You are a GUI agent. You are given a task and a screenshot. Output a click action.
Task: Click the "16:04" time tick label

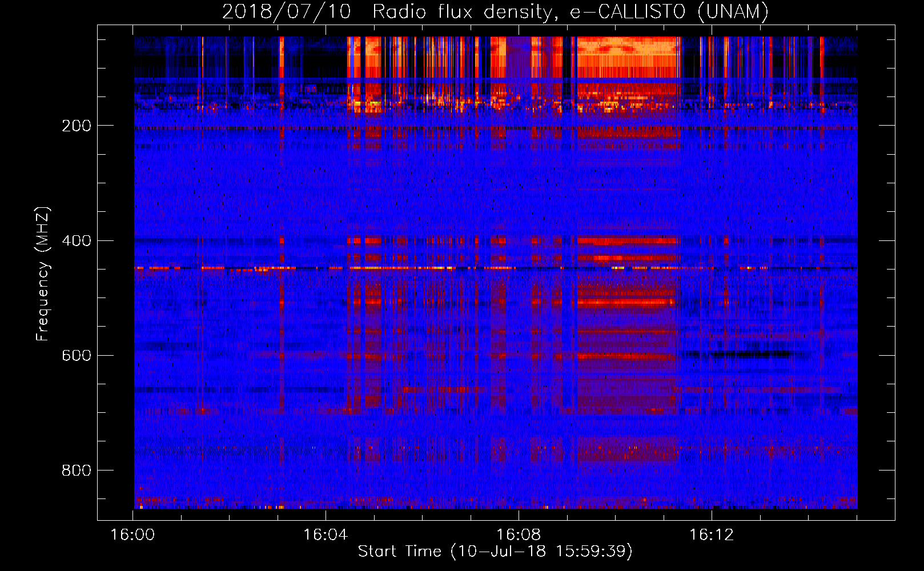coord(326,534)
